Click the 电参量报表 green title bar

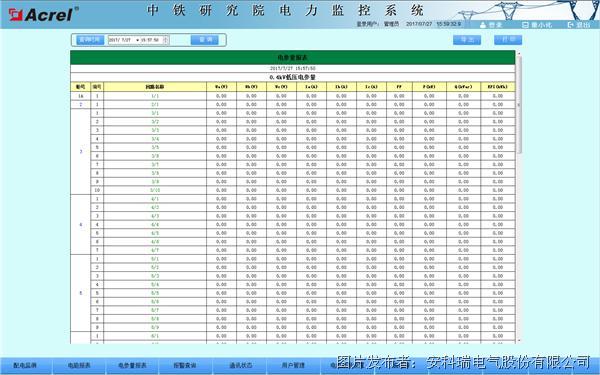click(x=293, y=57)
